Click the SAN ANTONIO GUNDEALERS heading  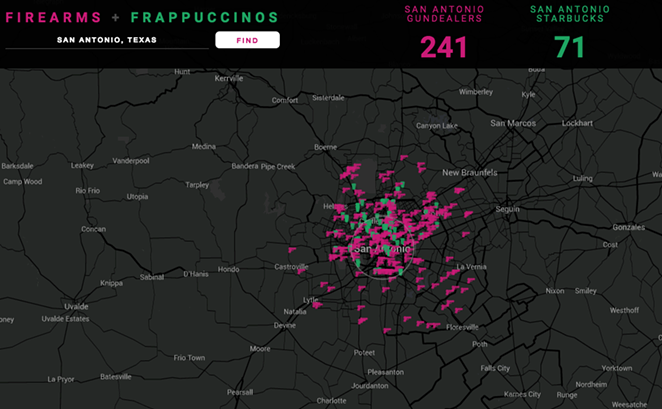444,14
